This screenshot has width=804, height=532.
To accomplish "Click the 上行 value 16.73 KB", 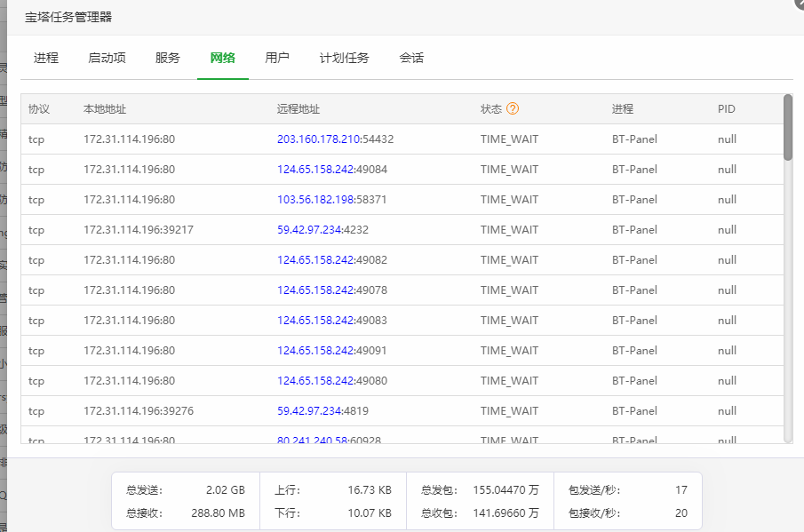I will pyautogui.click(x=370, y=490).
